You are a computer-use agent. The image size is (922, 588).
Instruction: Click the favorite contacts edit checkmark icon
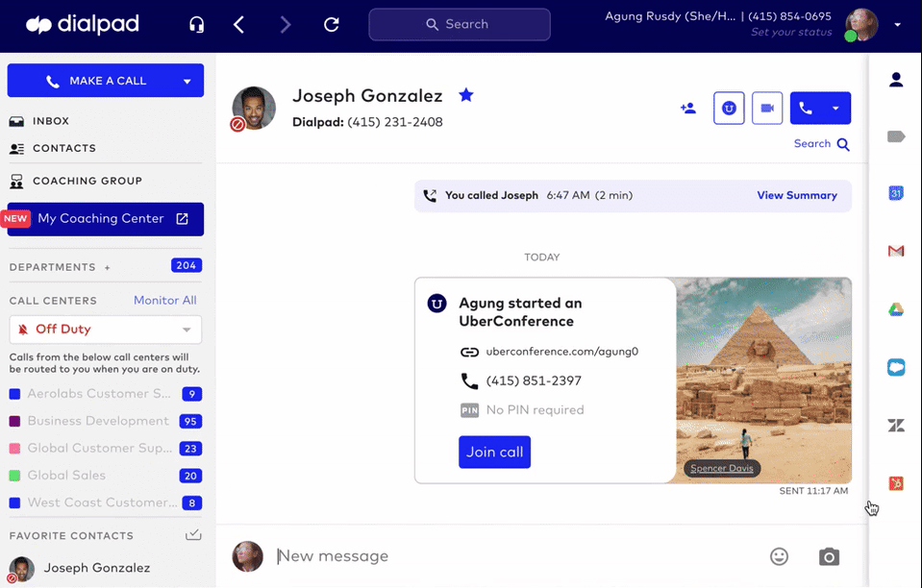point(193,535)
